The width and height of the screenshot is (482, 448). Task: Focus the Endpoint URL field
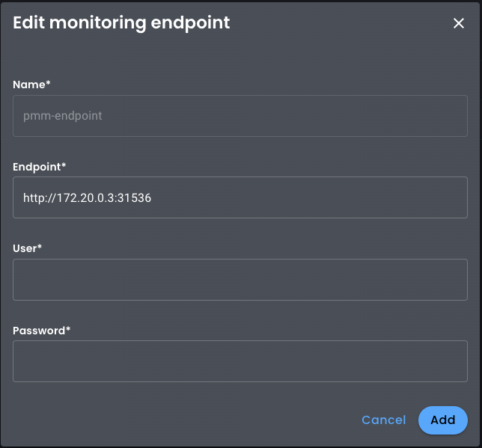point(240,197)
